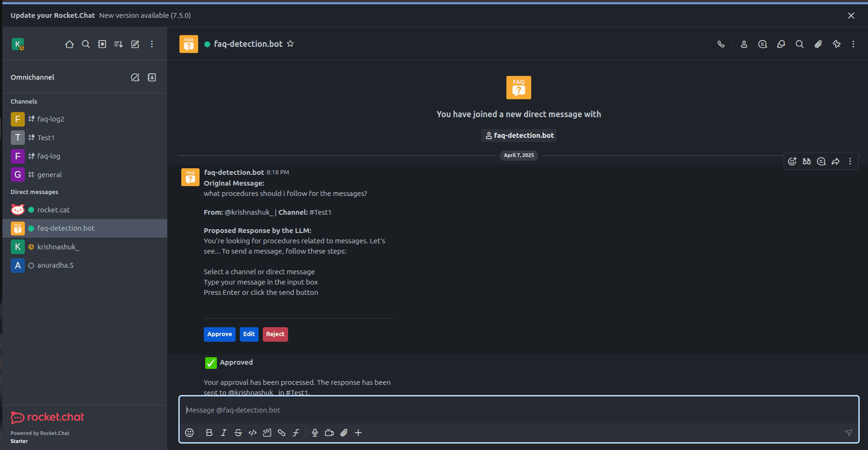Open the sidebar sort/display options
Viewport: 868px width, 450px height.
pyautogui.click(x=119, y=44)
